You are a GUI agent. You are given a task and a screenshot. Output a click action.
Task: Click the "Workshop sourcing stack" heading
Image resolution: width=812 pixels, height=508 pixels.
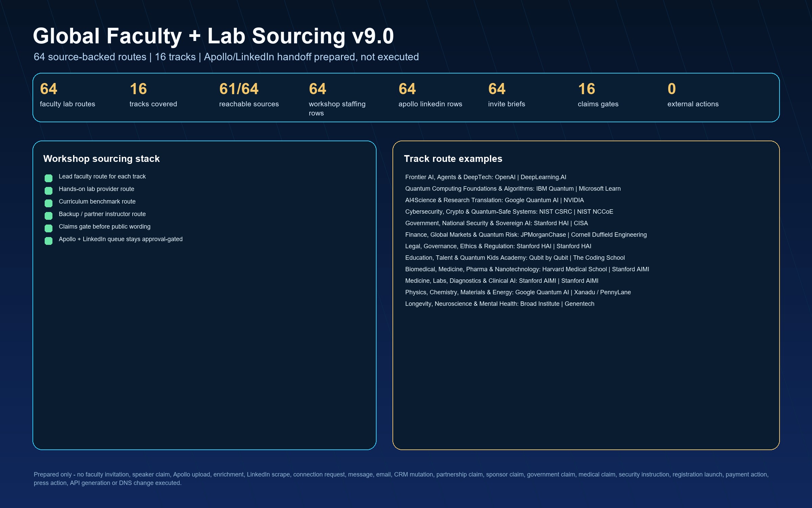(x=101, y=158)
